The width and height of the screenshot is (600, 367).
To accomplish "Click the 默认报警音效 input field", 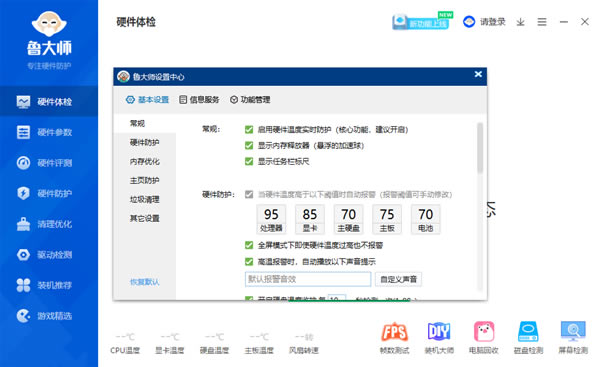I will pyautogui.click(x=308, y=279).
